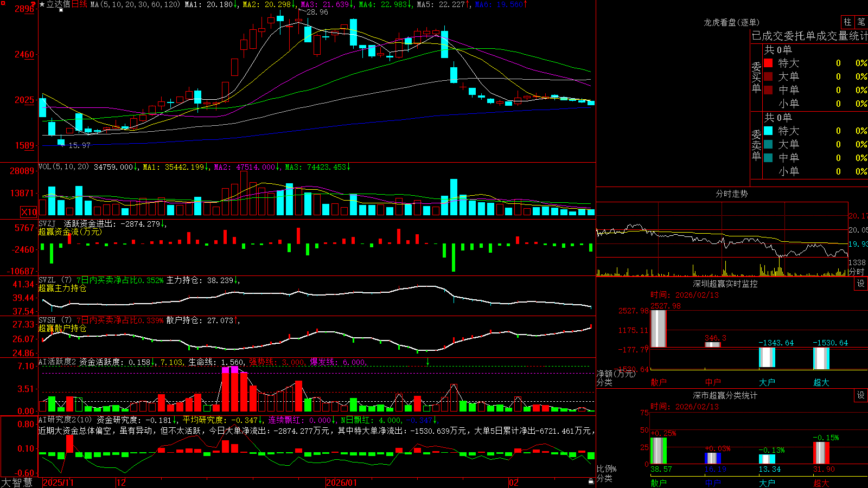Switch to the 笔 (tick) view tab
868x488 pixels.
click(x=861, y=22)
